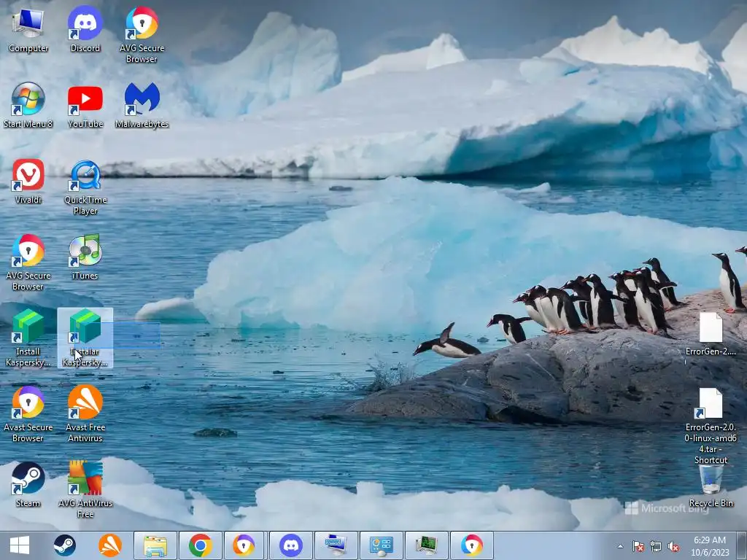Select the Install Kaspersky shortcut

point(28,338)
